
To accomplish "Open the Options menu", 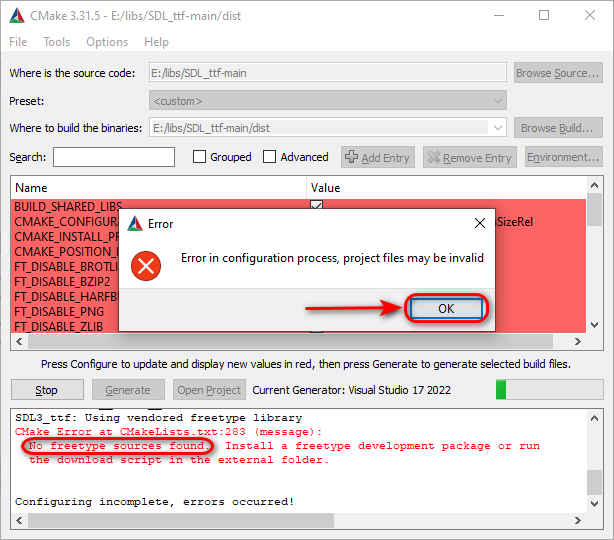I will (107, 42).
